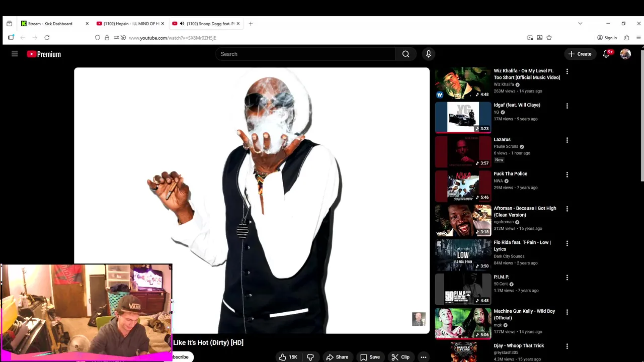
Task: Open Machine Gun Kelly Wild Boy title
Action: click(524, 314)
